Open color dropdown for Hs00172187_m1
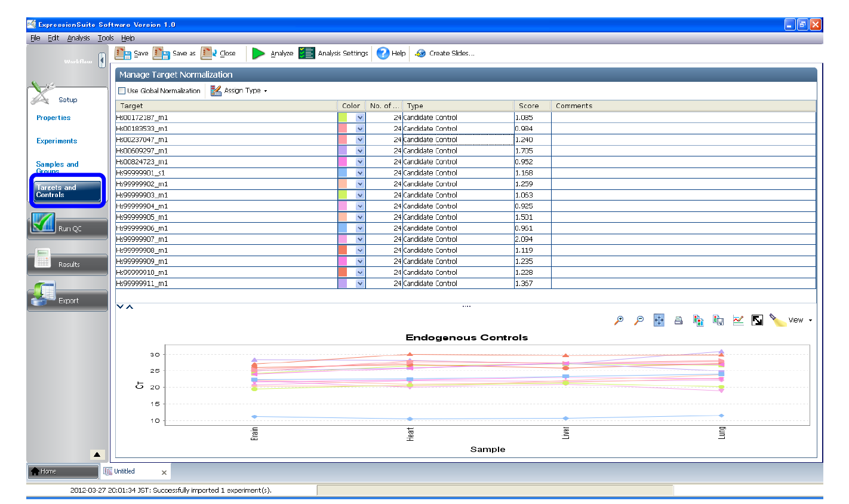This screenshot has width=849, height=504. (x=359, y=118)
